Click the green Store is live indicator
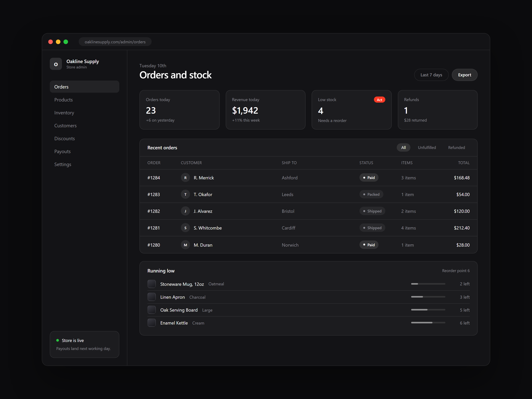 tap(58, 340)
